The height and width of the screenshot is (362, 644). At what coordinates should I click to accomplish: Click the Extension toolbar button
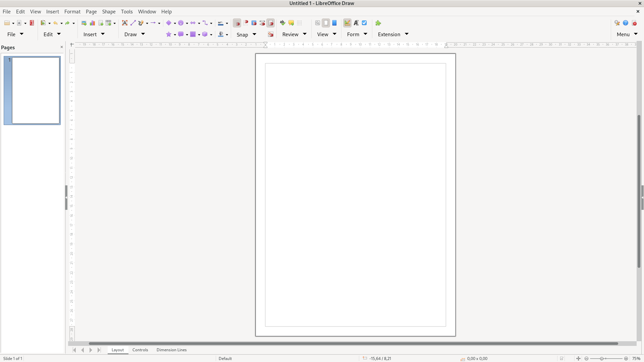[x=389, y=34]
